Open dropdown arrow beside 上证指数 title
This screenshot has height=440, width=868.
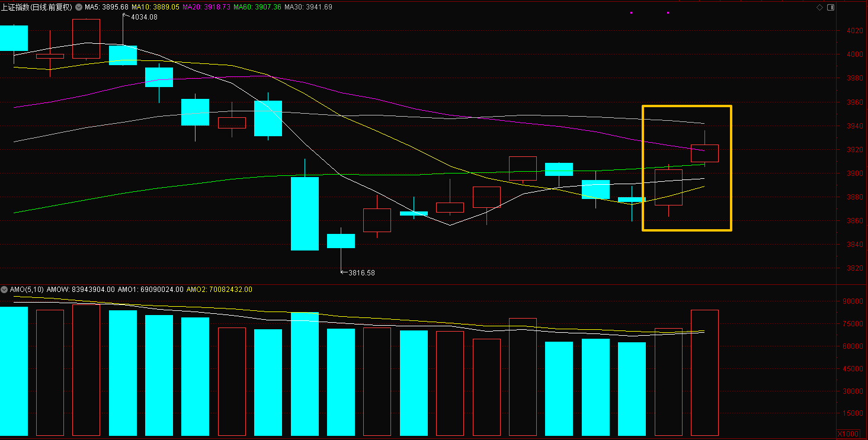79,7
